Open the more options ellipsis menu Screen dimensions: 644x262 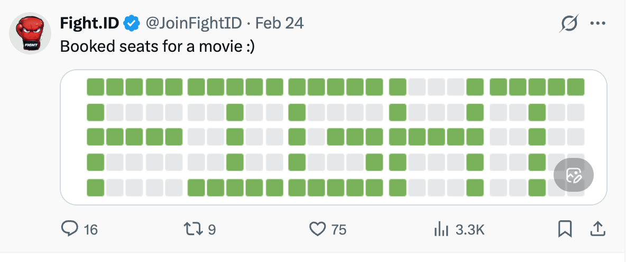click(597, 23)
